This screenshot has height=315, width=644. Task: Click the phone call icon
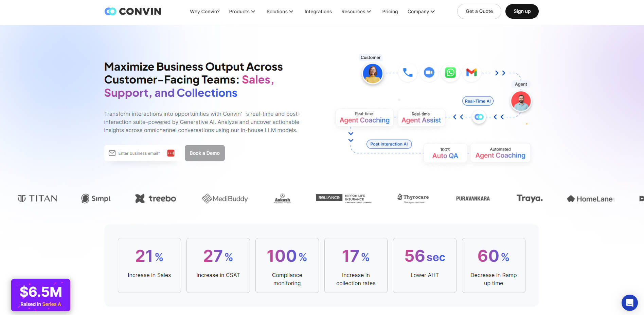click(x=408, y=73)
